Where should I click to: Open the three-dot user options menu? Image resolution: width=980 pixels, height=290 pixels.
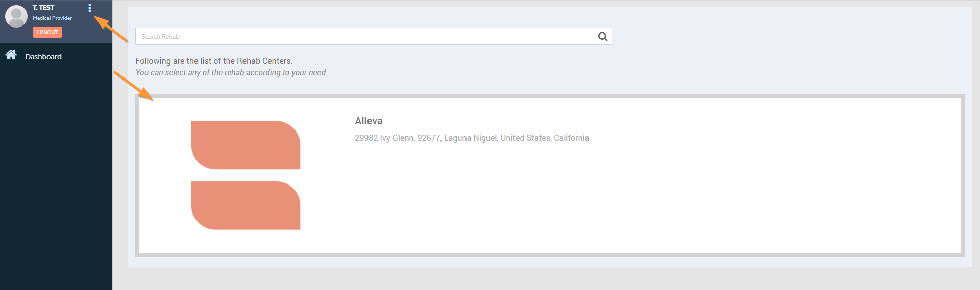coord(90,8)
